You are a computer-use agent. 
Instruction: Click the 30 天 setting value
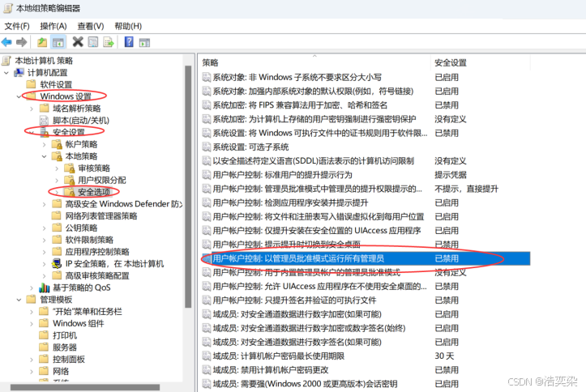pyautogui.click(x=444, y=356)
